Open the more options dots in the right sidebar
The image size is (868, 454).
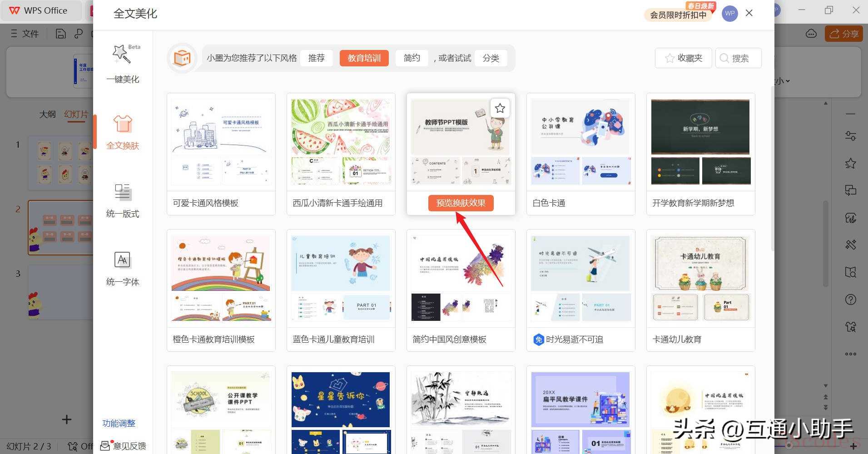point(851,354)
